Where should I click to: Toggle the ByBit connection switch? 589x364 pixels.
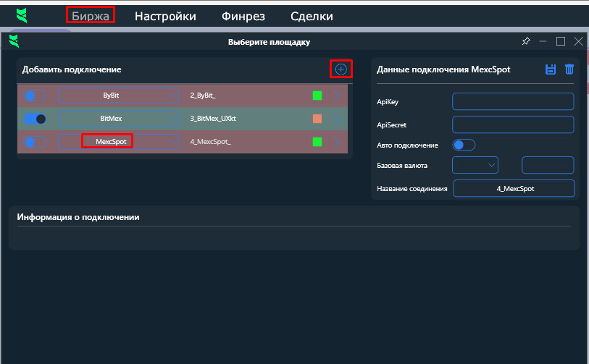[35, 96]
